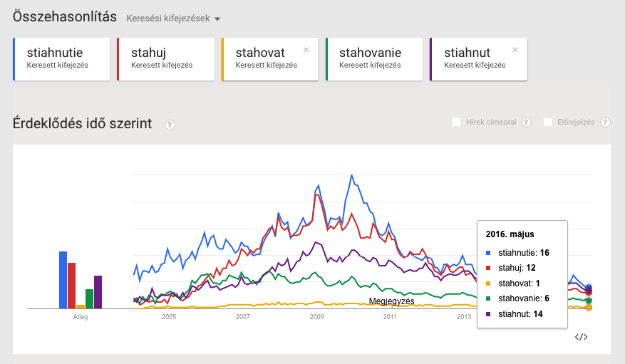Remove the stahovat search term

pyautogui.click(x=306, y=50)
